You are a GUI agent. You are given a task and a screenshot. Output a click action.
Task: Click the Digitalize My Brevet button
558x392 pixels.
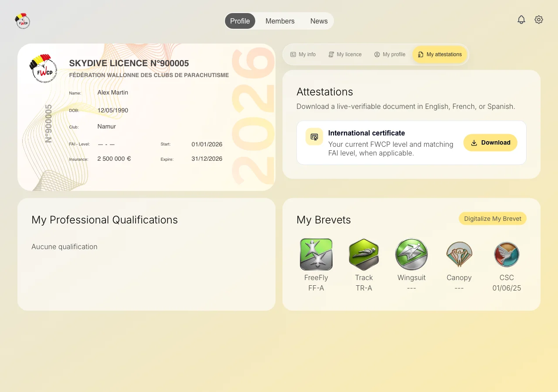[493, 219]
